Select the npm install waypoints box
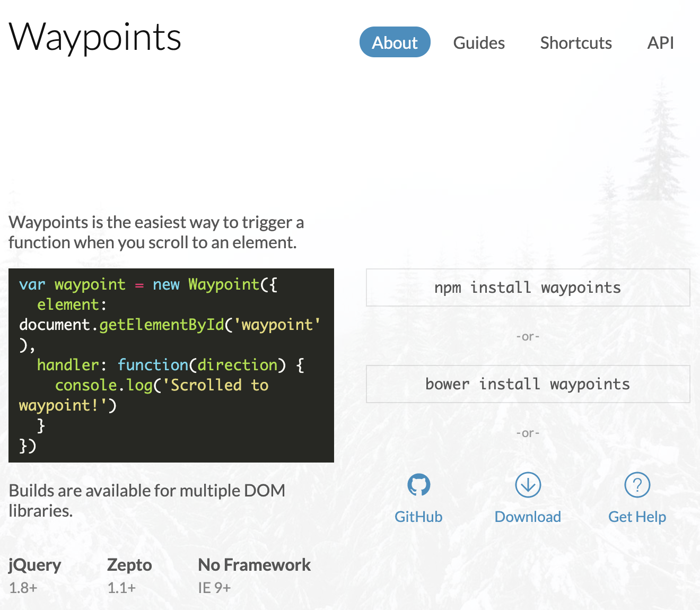The width and height of the screenshot is (700, 610). click(x=528, y=287)
